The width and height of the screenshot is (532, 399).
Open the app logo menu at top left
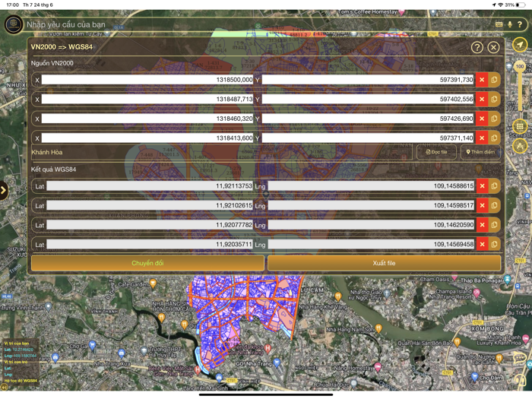click(14, 24)
